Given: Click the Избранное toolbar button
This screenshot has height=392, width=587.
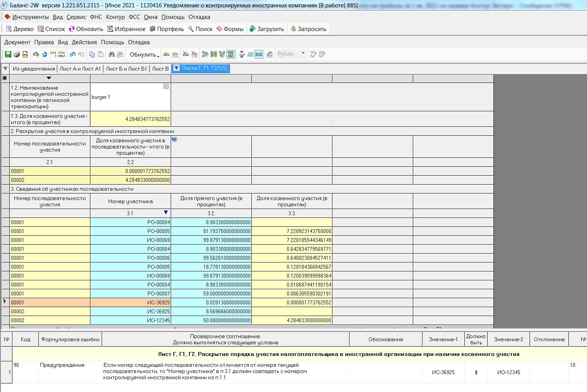Looking at the screenshot, I should [x=126, y=29].
